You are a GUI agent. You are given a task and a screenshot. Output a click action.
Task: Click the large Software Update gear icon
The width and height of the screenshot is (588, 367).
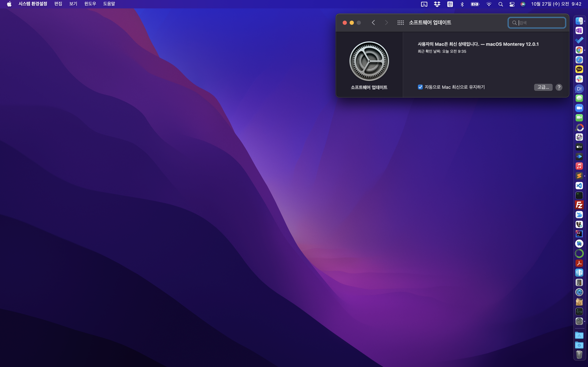(369, 61)
